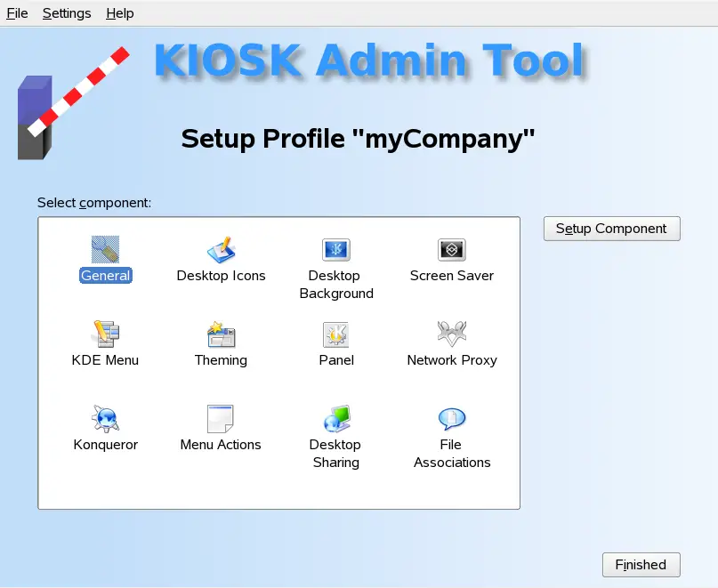Select the General component icon
This screenshot has height=588, width=718.
coord(105,258)
